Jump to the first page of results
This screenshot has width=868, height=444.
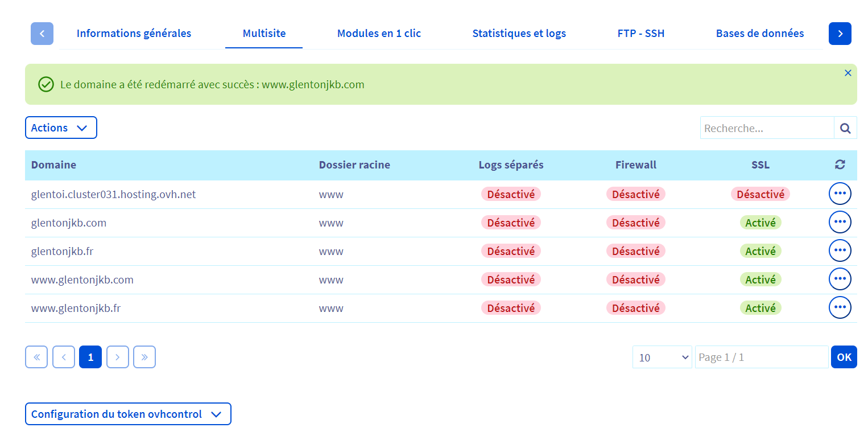coord(36,357)
